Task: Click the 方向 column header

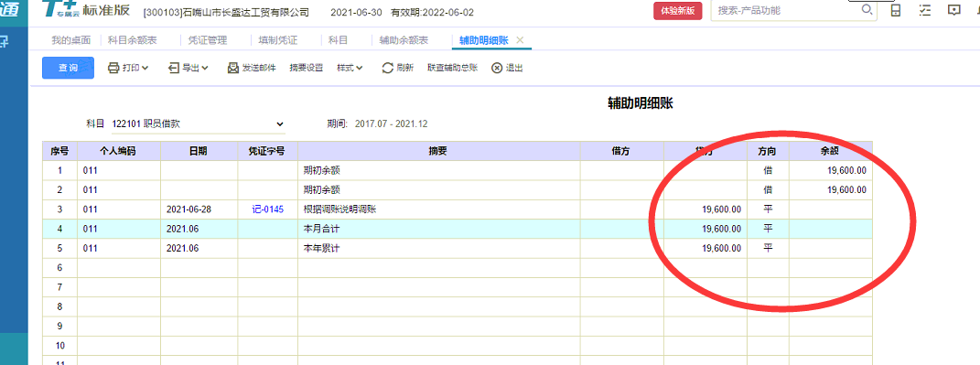Action: tap(768, 151)
